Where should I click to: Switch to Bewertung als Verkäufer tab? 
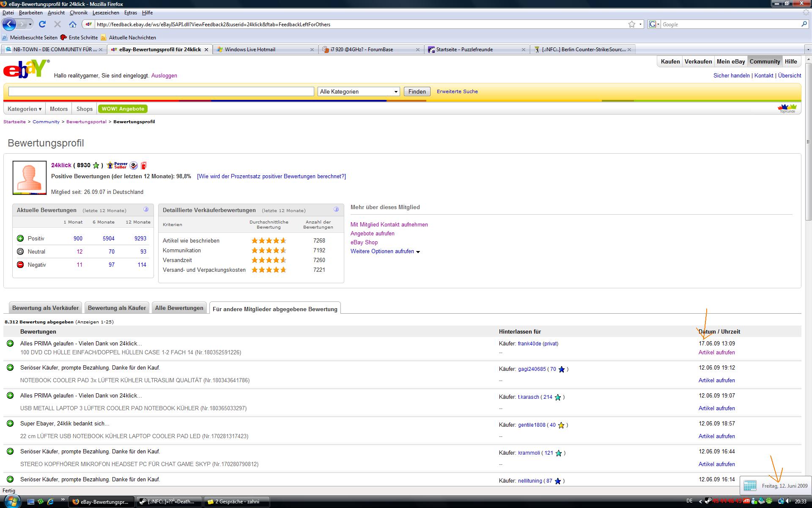point(45,308)
